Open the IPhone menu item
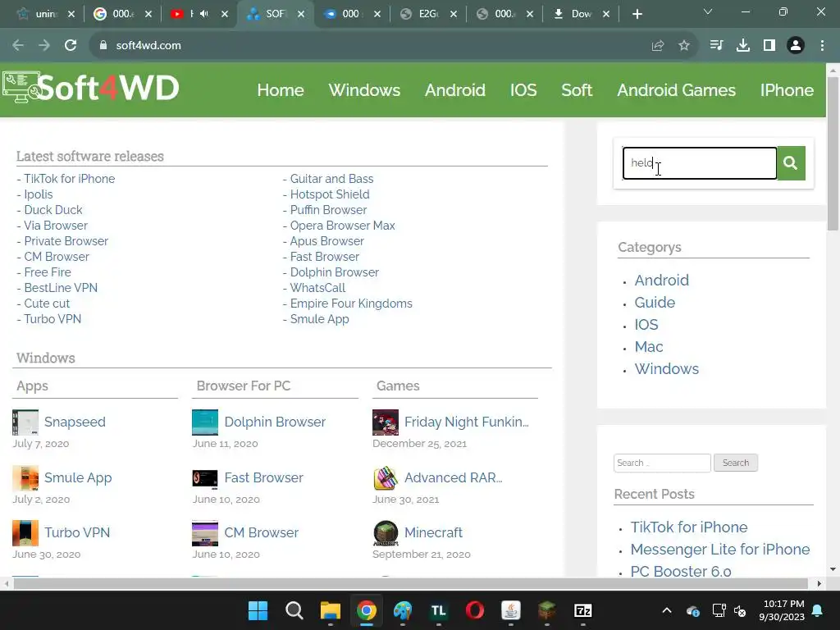Image resolution: width=840 pixels, height=630 pixels. (787, 90)
